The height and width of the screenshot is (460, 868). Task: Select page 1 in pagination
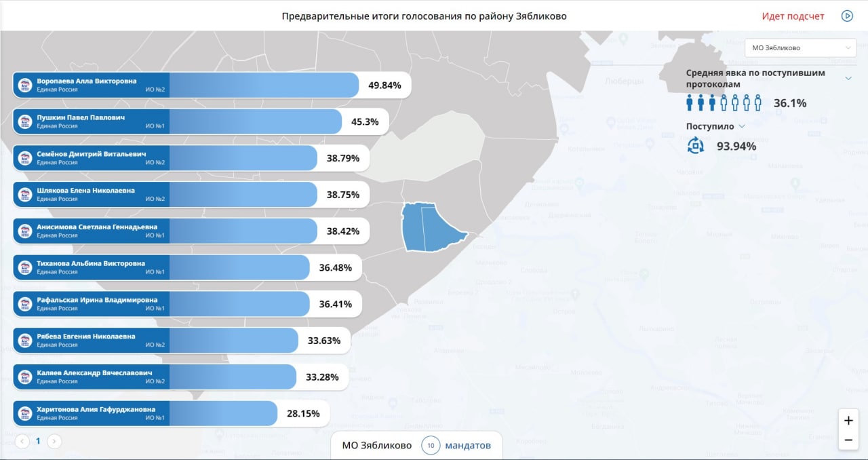pyautogui.click(x=38, y=441)
